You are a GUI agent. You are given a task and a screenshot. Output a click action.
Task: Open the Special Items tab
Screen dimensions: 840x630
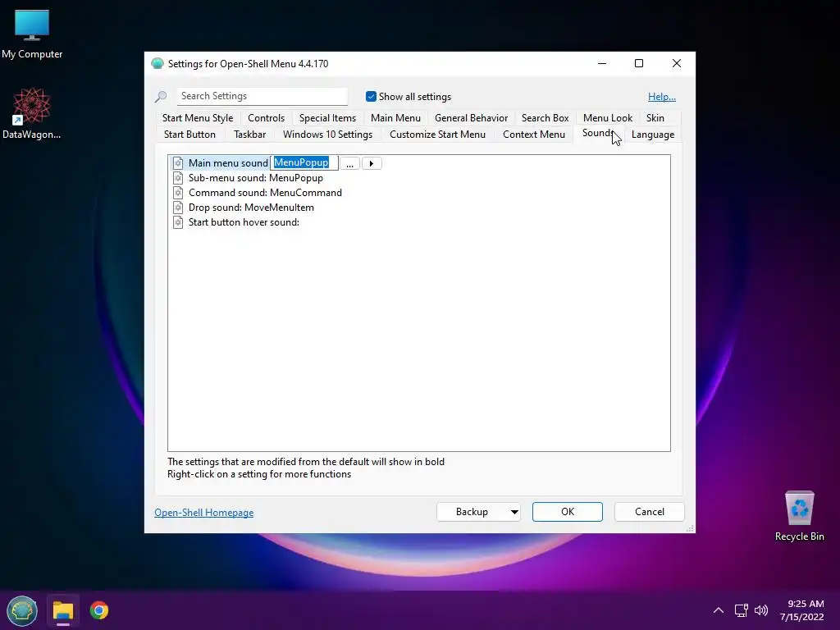328,118
